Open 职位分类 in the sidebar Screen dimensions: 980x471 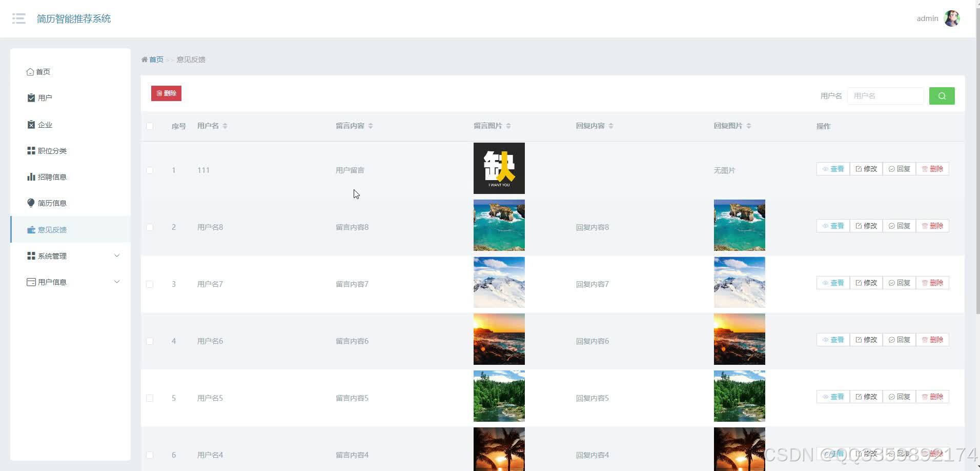pyautogui.click(x=70, y=151)
